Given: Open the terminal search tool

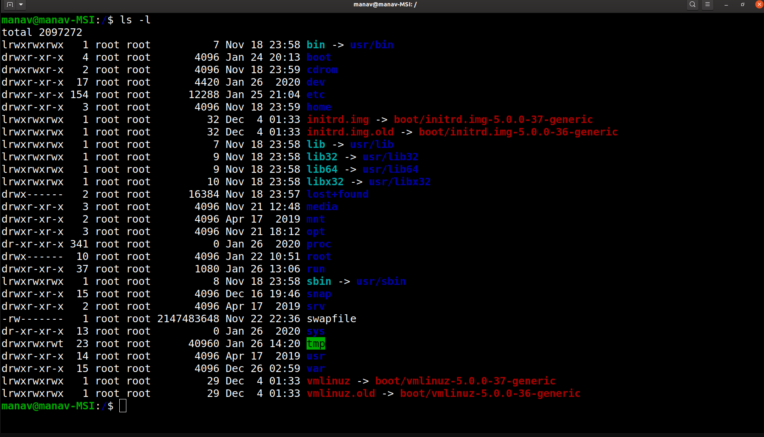Looking at the screenshot, I should pos(693,6).
